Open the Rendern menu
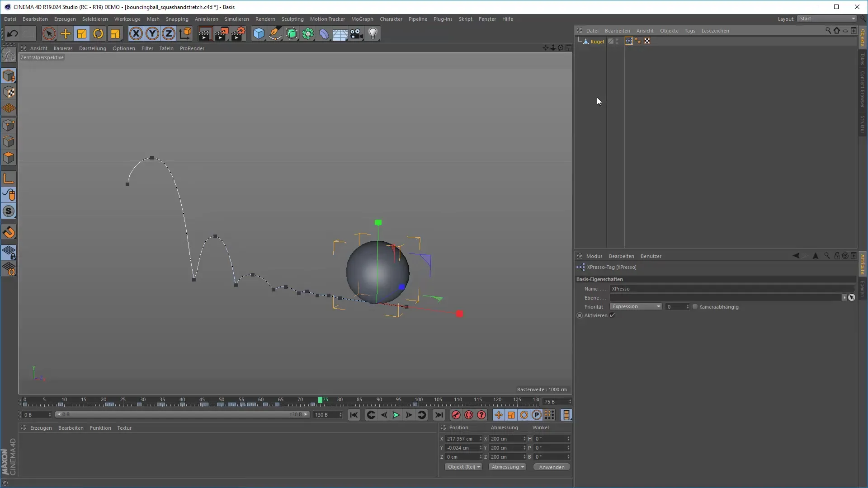868x488 pixels. click(265, 19)
